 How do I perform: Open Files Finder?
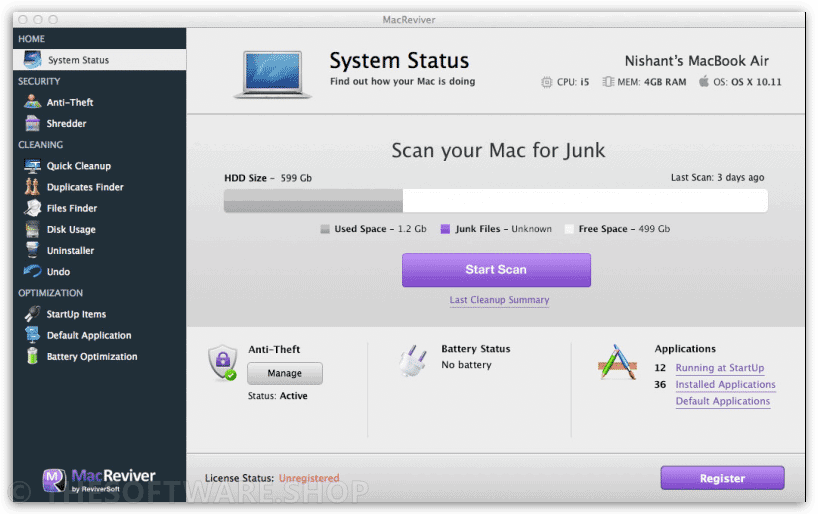point(99,208)
